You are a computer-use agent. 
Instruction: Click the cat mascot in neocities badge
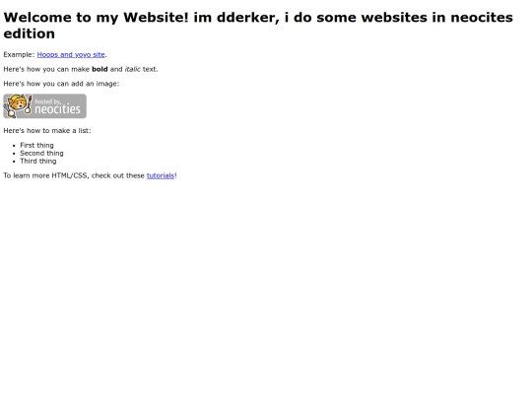18,105
